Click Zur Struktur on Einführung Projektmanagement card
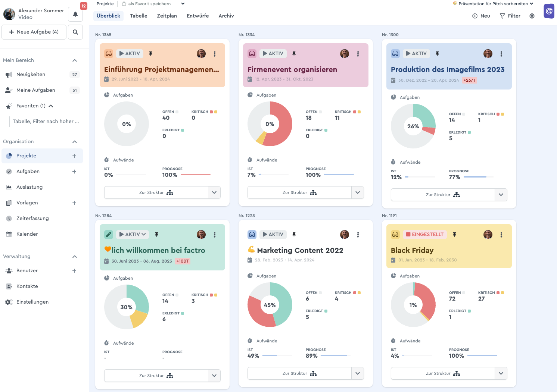 point(156,192)
